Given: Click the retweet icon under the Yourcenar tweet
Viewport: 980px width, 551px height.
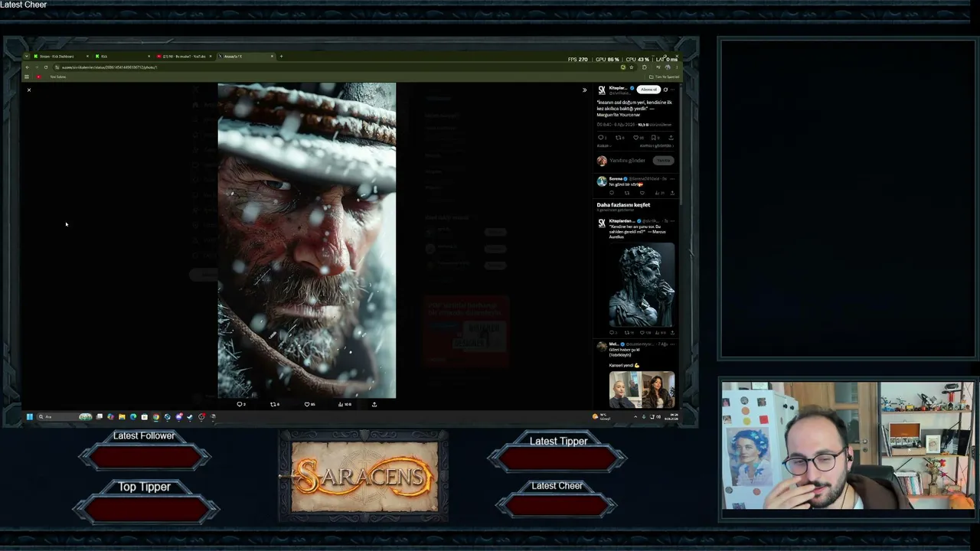Looking at the screenshot, I should (x=620, y=138).
